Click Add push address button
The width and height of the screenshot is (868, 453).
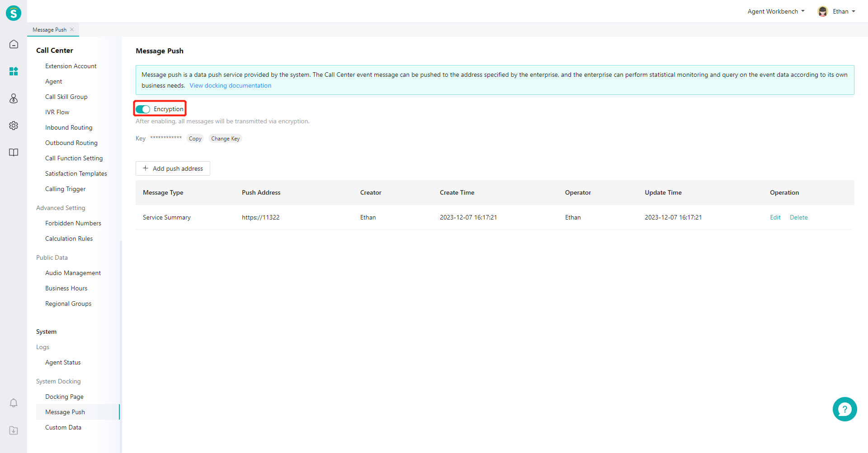pyautogui.click(x=173, y=168)
